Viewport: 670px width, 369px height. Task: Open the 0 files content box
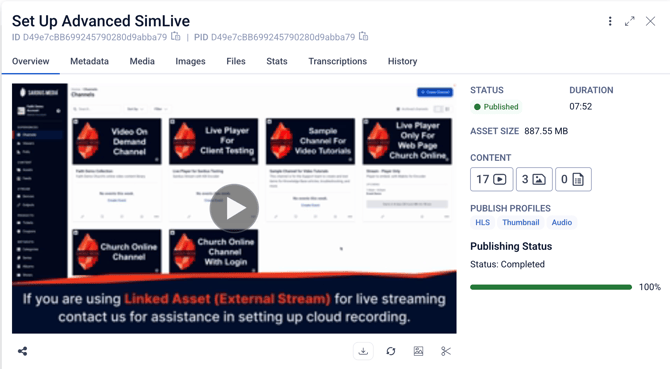coord(573,179)
